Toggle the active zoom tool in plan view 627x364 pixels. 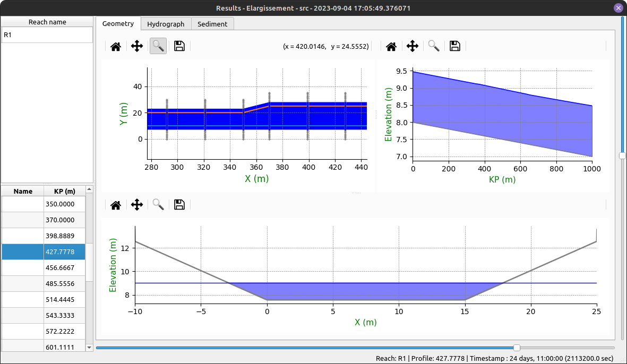click(158, 46)
